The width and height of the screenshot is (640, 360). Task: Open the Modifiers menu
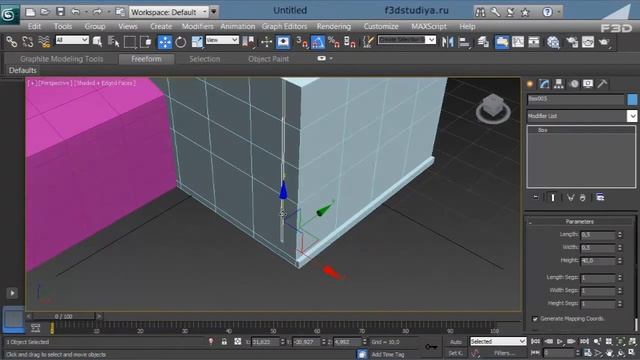pyautogui.click(x=198, y=26)
